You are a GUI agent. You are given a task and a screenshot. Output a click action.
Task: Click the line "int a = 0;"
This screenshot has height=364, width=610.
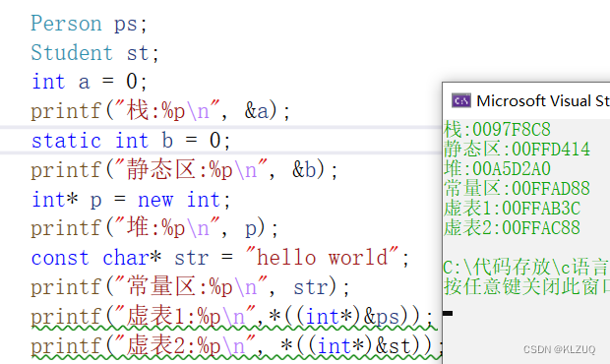(x=90, y=82)
